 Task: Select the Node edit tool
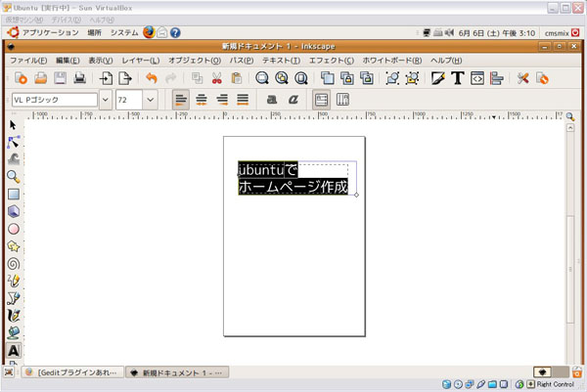click(14, 142)
